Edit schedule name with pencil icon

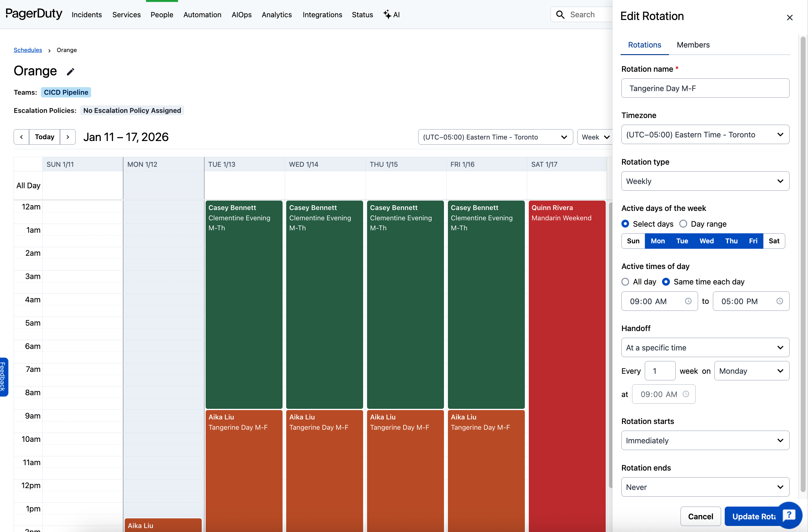(x=70, y=72)
